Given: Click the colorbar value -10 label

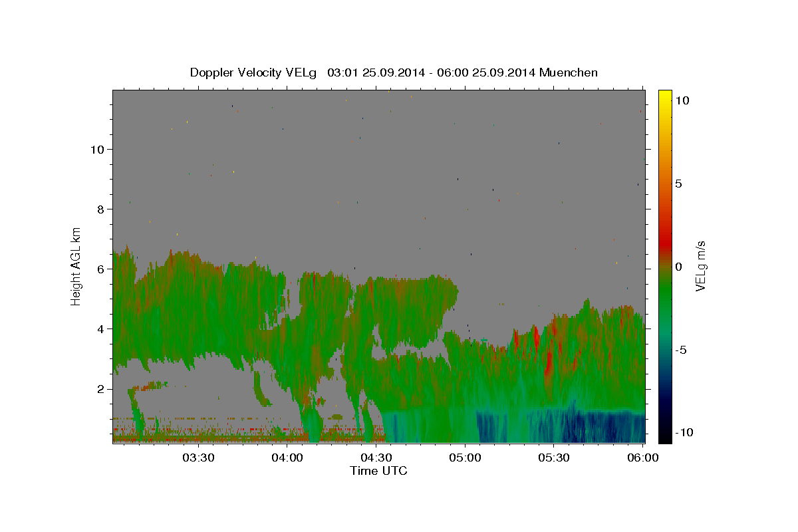Looking at the screenshot, I should (684, 433).
